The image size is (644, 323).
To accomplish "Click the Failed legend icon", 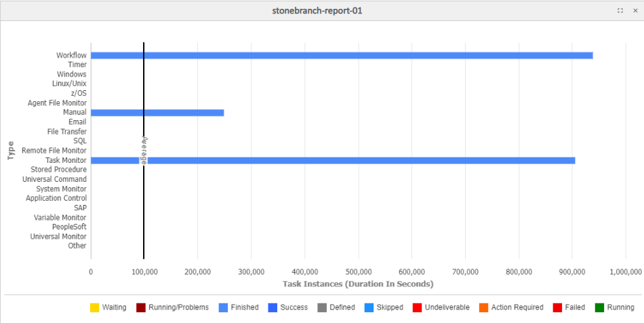I will pos(558,307).
